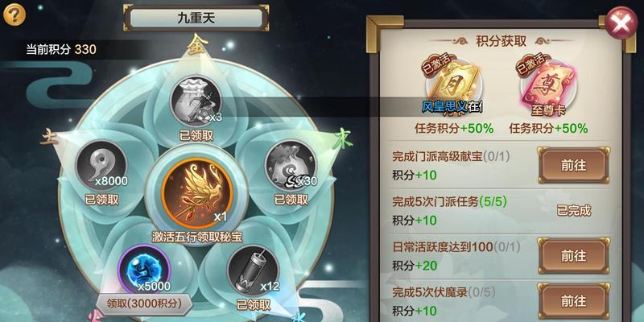The height and width of the screenshot is (322, 644).
Task: Select the firecracker x12 reward icon
Action: pyautogui.click(x=253, y=270)
